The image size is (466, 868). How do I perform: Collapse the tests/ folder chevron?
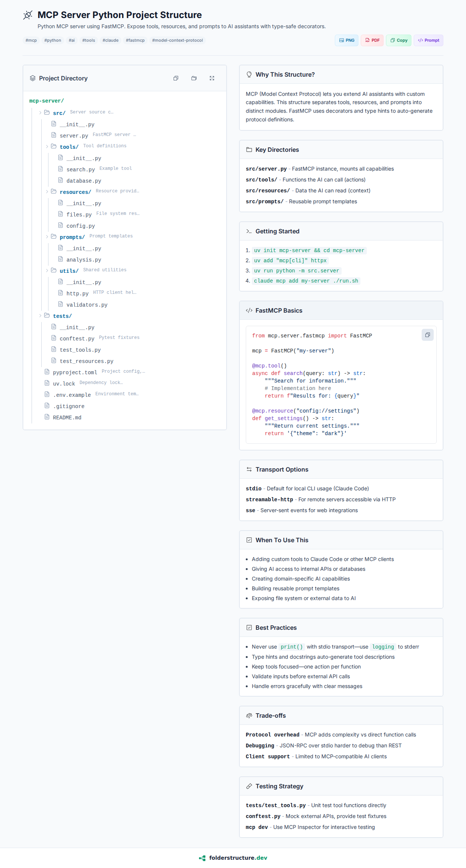40,316
